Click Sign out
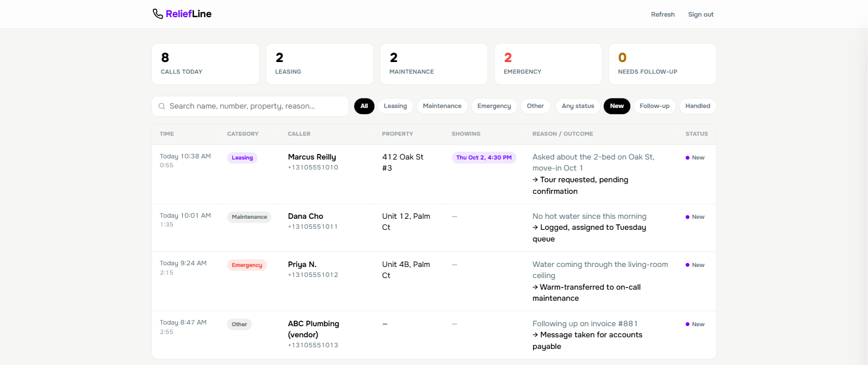868x365 pixels. [x=701, y=14]
